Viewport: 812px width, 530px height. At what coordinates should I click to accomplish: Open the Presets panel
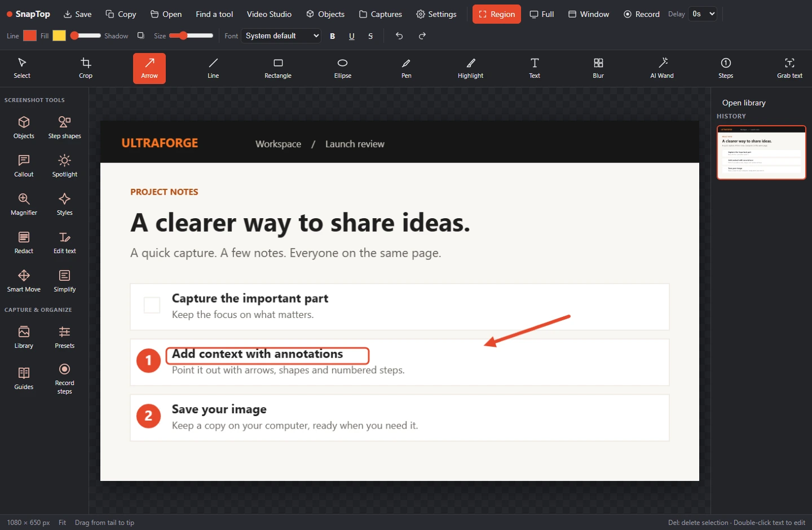[x=65, y=337]
